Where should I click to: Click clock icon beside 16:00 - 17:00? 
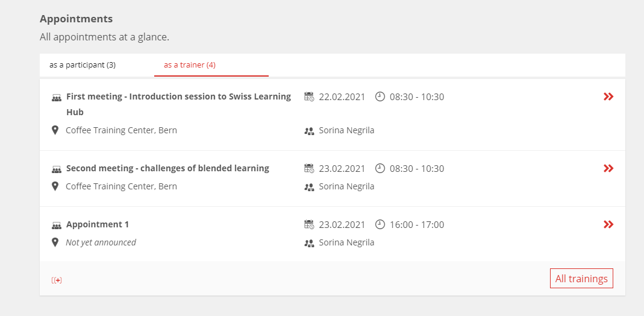click(x=380, y=224)
